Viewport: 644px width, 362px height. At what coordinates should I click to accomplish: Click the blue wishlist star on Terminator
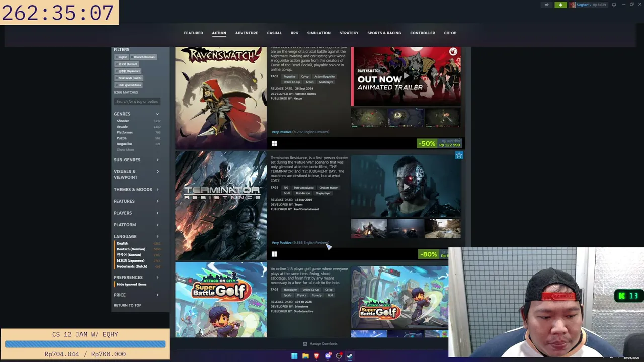459,155
